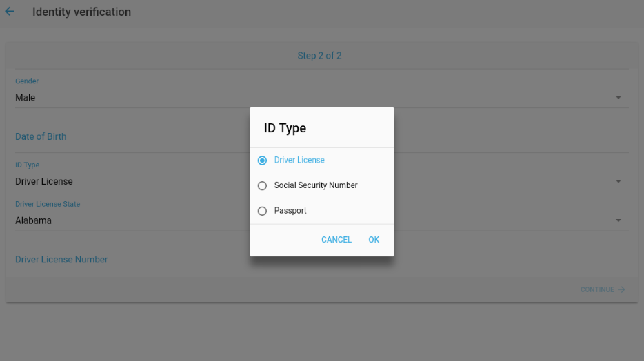Click the Step 2 of 2 header
644x361 pixels.
tap(319, 56)
